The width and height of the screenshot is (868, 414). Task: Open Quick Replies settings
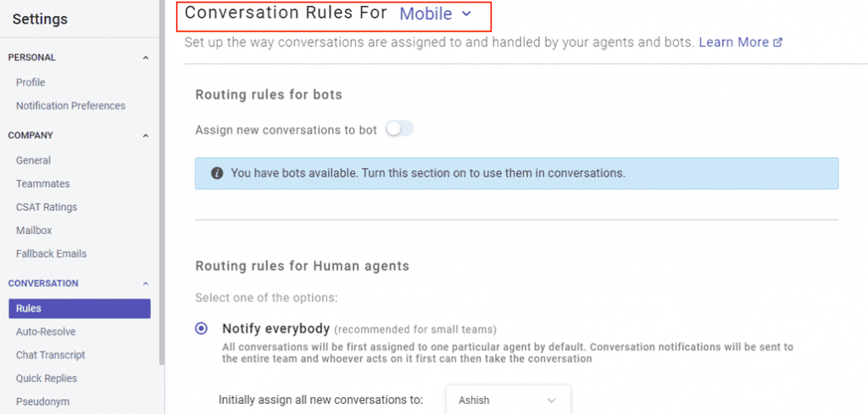[47, 378]
